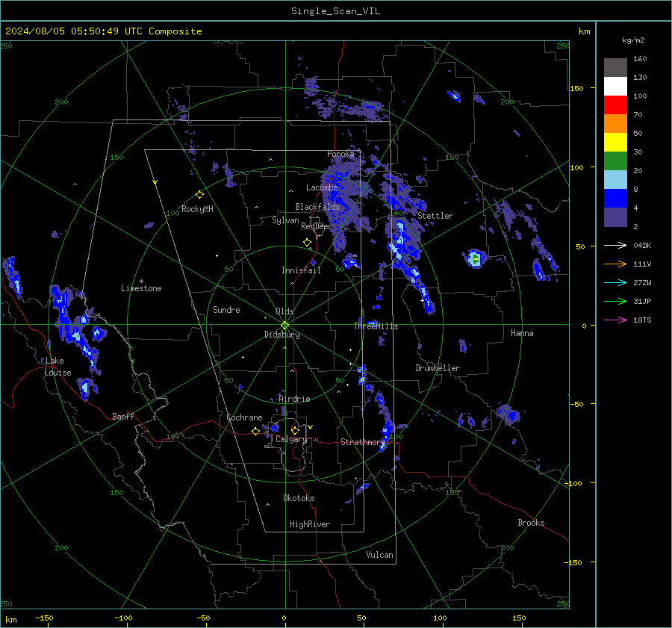Click the magenta 18TS arrow in legend
Viewport: 672px width, 628px height.
point(615,320)
